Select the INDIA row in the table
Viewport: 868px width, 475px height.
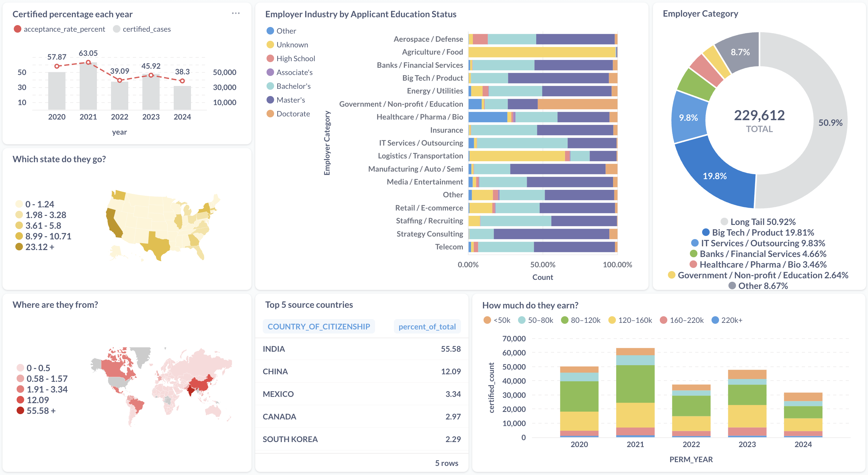[x=362, y=349]
